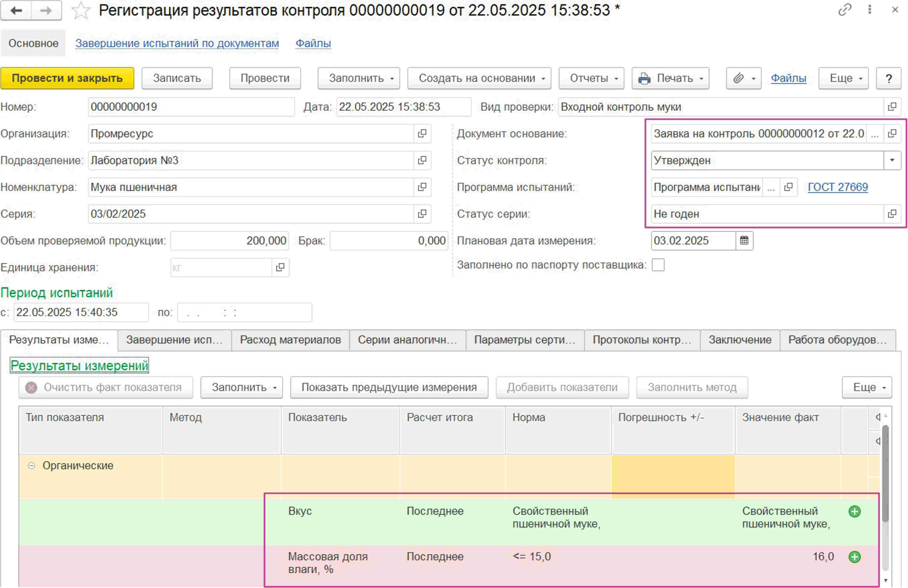Open the Работа оборудов... tab
This screenshot has height=588, width=908.
click(838, 340)
